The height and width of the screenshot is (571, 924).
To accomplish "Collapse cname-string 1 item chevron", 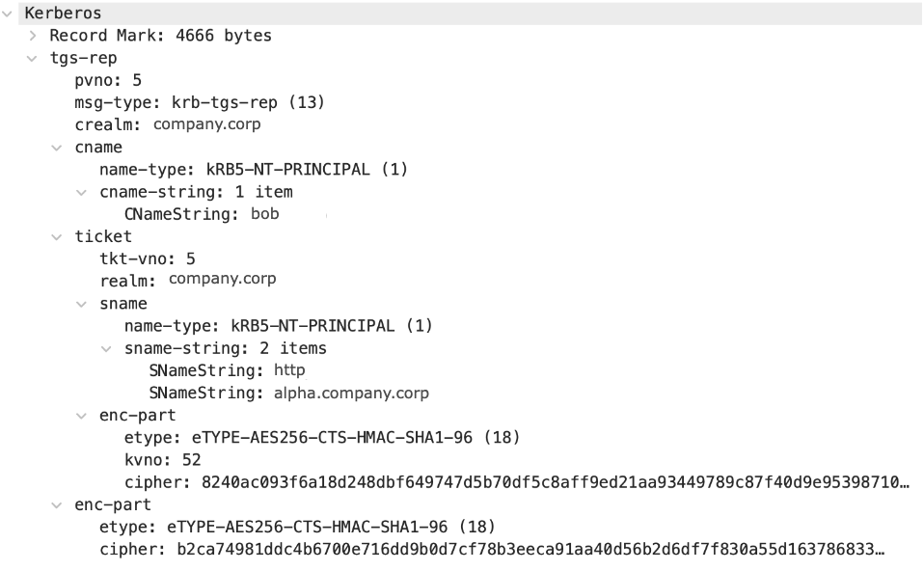I will [82, 192].
